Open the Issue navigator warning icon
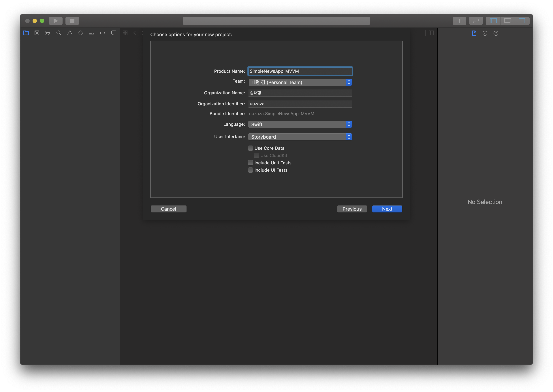The image size is (553, 392). tap(70, 33)
